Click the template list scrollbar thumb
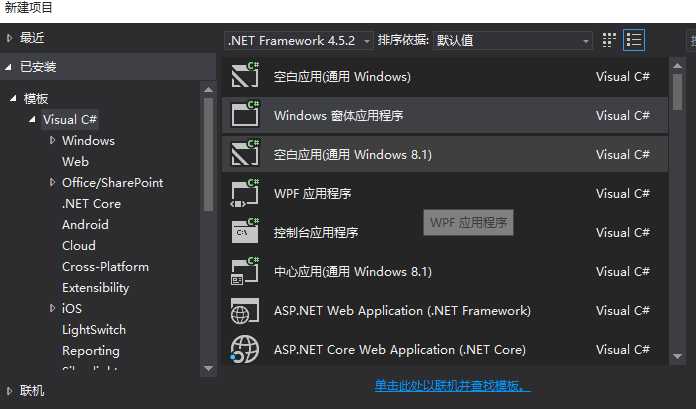 coord(677,92)
